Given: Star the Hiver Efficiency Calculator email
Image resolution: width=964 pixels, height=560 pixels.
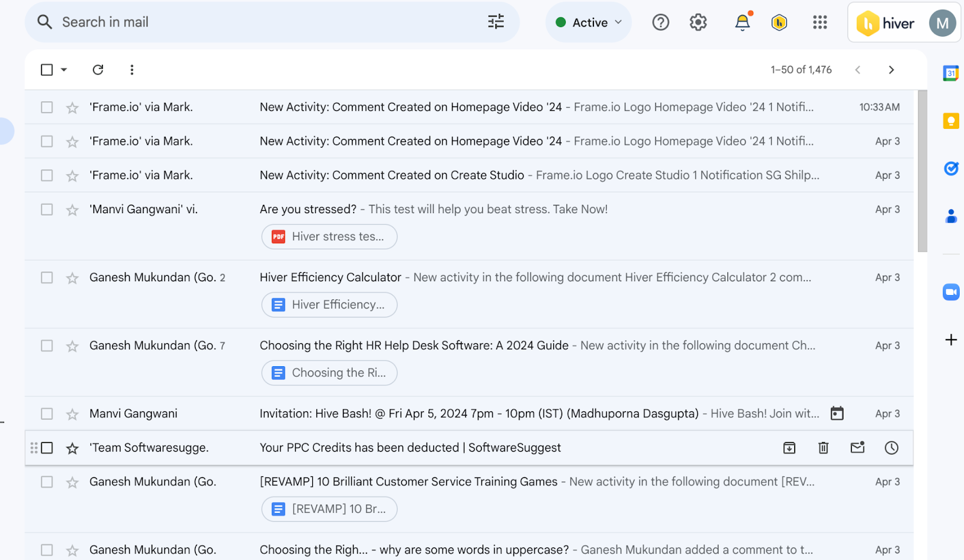Looking at the screenshot, I should [x=72, y=278].
